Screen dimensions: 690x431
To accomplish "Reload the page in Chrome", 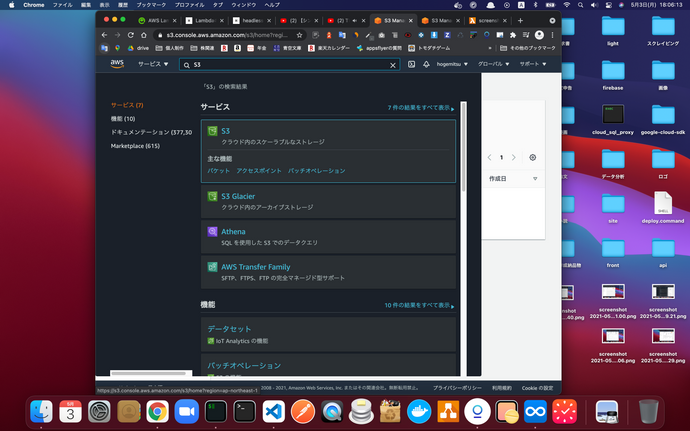I will [131, 35].
